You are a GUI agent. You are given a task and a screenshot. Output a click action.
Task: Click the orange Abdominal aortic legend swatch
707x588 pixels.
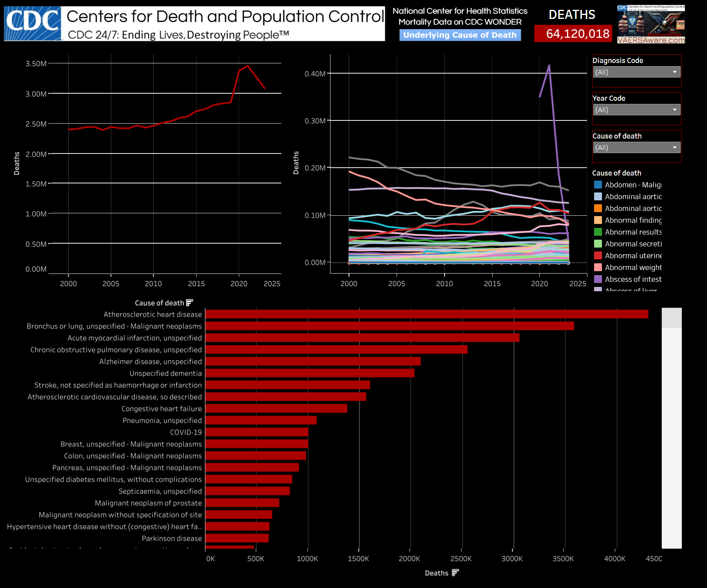pyautogui.click(x=598, y=208)
